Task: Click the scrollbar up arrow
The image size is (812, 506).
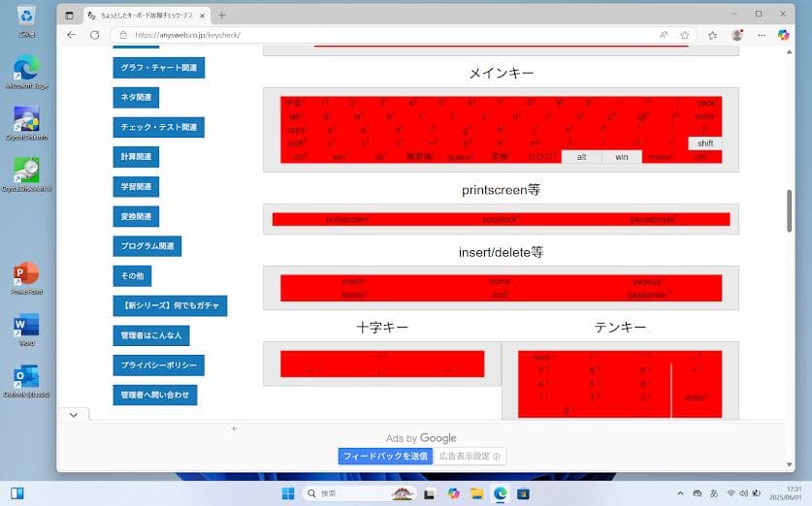Action: [790, 51]
